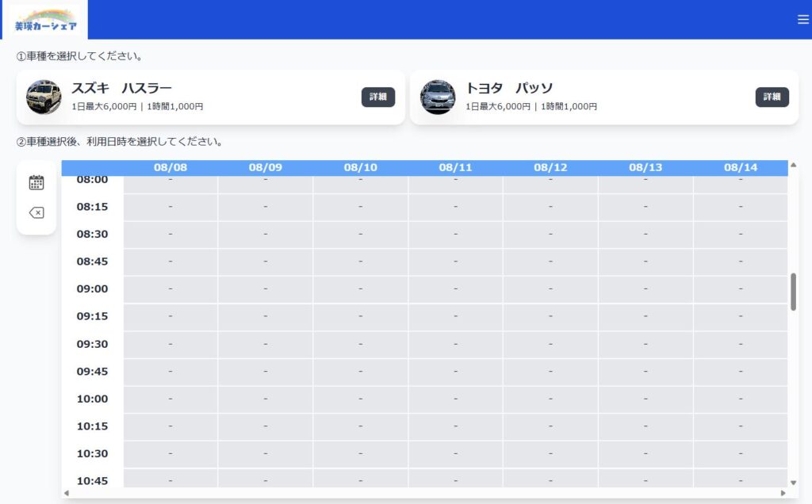
Task: Click the 09:00 time row label
Action: (x=92, y=289)
